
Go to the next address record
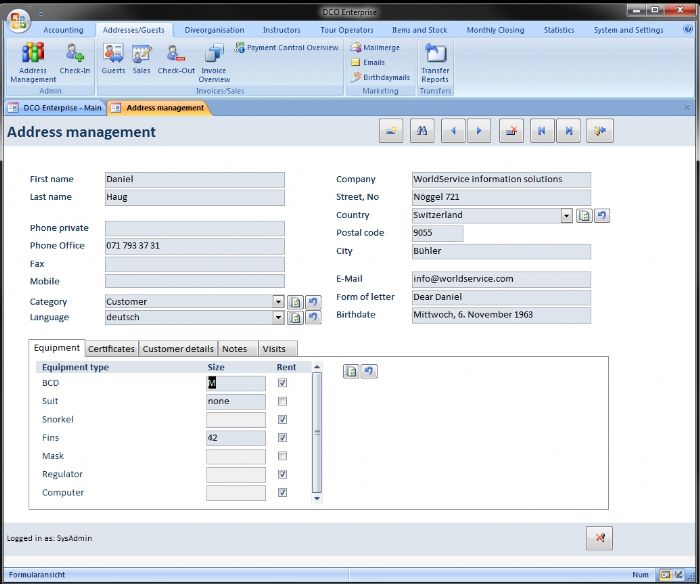480,131
